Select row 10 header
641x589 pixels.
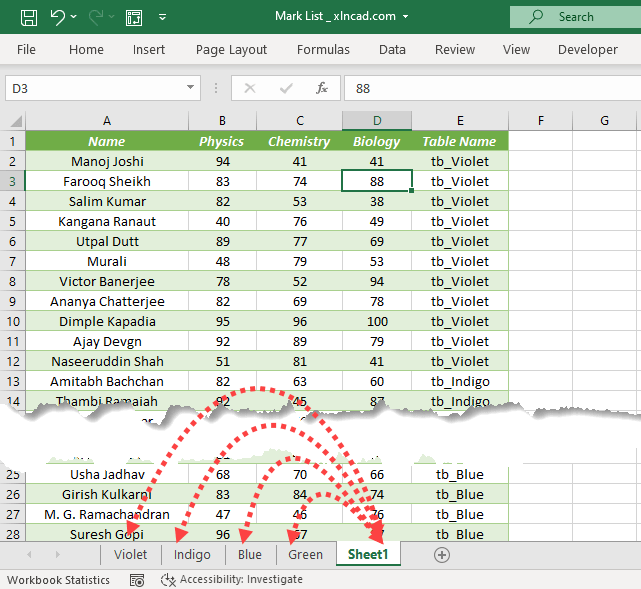[x=12, y=321]
